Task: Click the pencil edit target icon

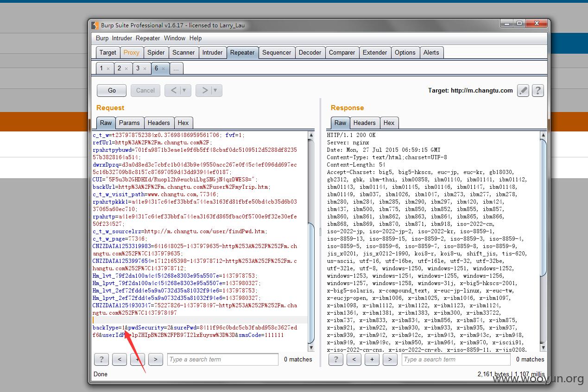Action: (x=523, y=91)
